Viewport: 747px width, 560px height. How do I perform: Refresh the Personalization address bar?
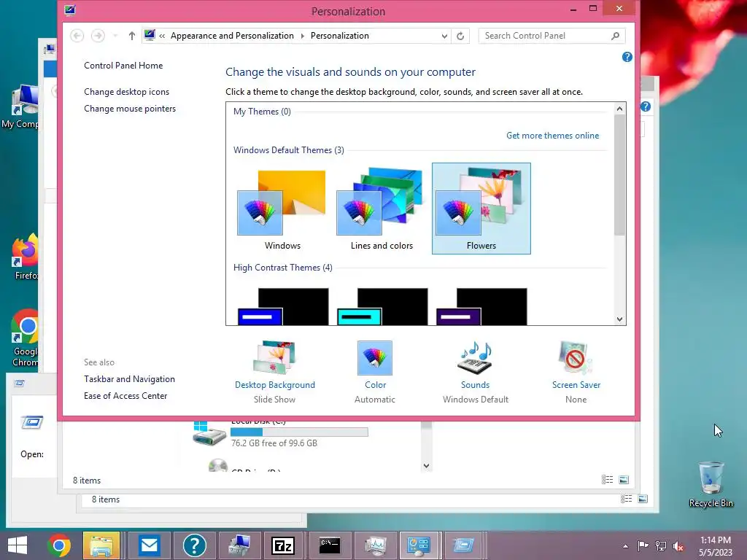tap(460, 36)
